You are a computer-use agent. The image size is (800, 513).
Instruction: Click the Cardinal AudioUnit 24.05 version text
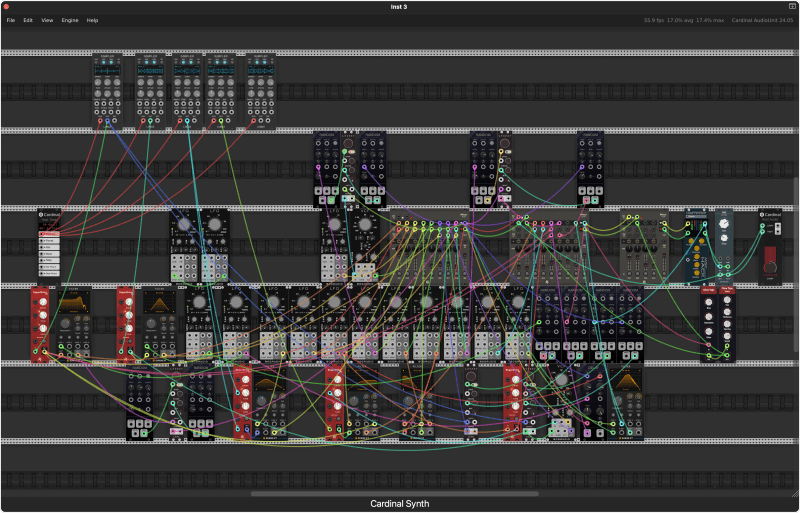pyautogui.click(x=762, y=20)
